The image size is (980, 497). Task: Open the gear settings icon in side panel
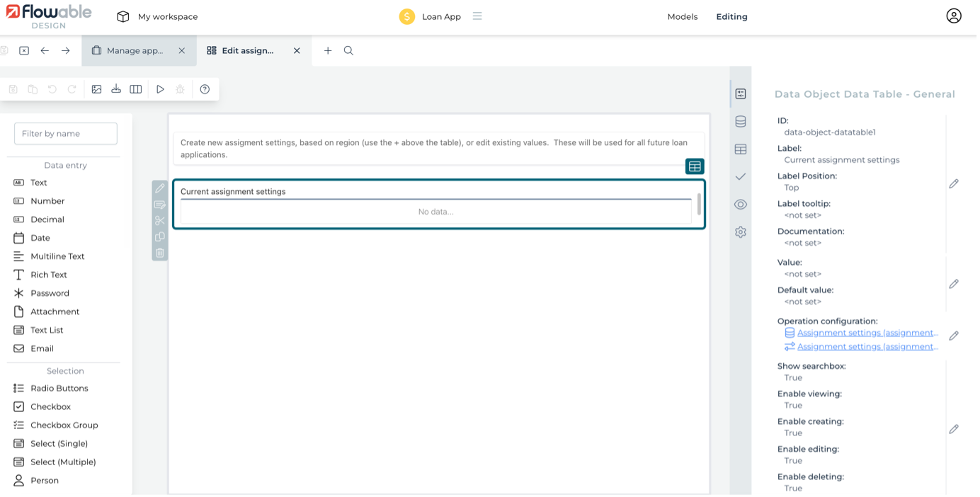pyautogui.click(x=741, y=232)
